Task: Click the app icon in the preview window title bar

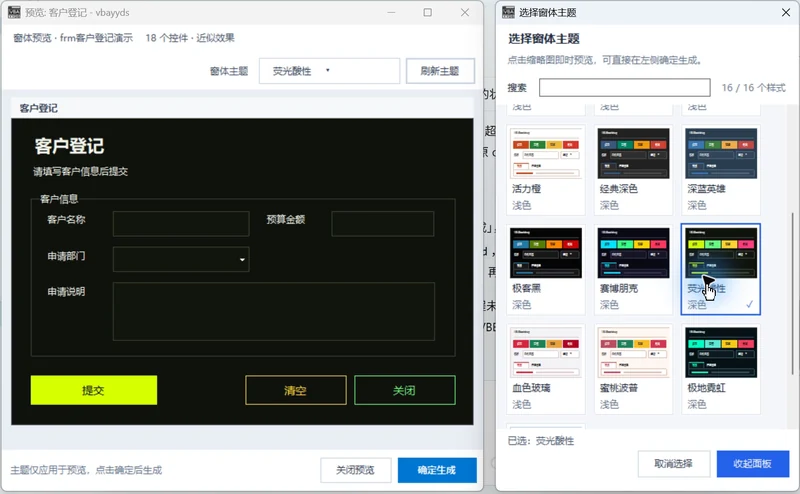Action: pyautogui.click(x=14, y=12)
